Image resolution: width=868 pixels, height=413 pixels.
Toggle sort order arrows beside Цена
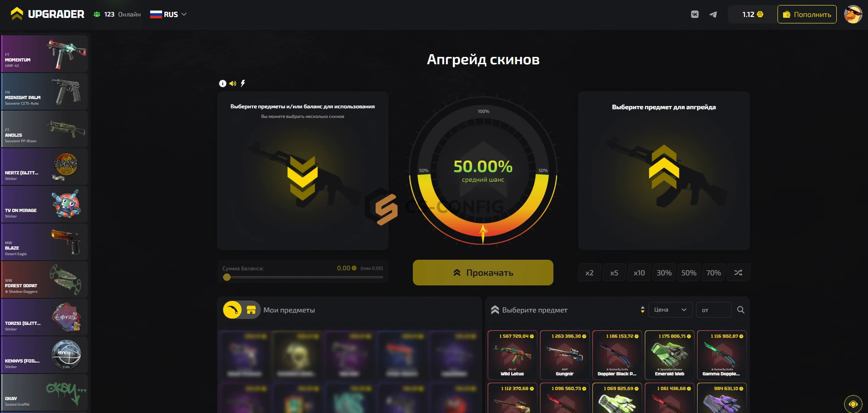643,310
